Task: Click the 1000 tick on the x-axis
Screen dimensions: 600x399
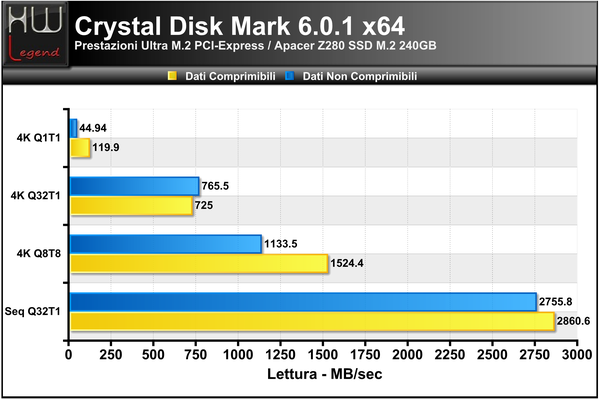Action: click(238, 355)
